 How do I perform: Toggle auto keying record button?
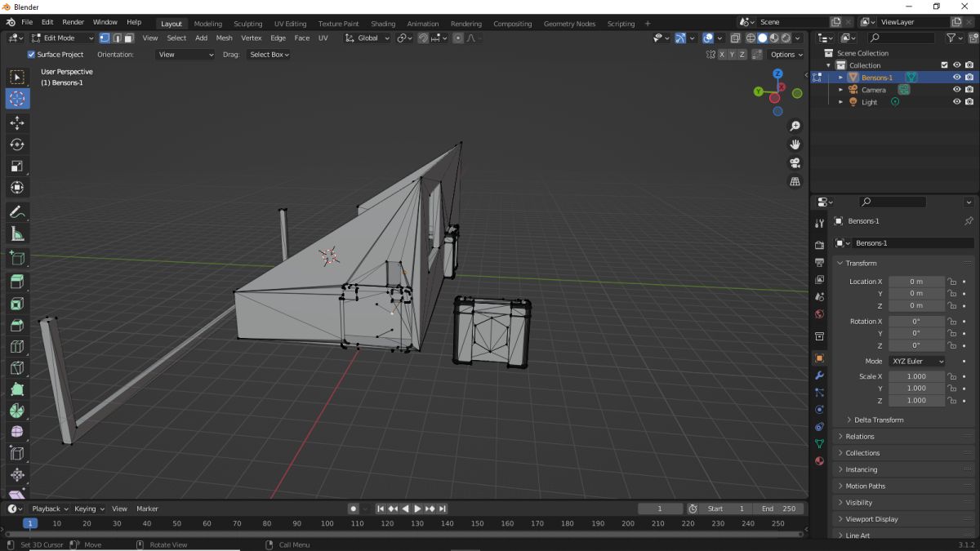353,509
